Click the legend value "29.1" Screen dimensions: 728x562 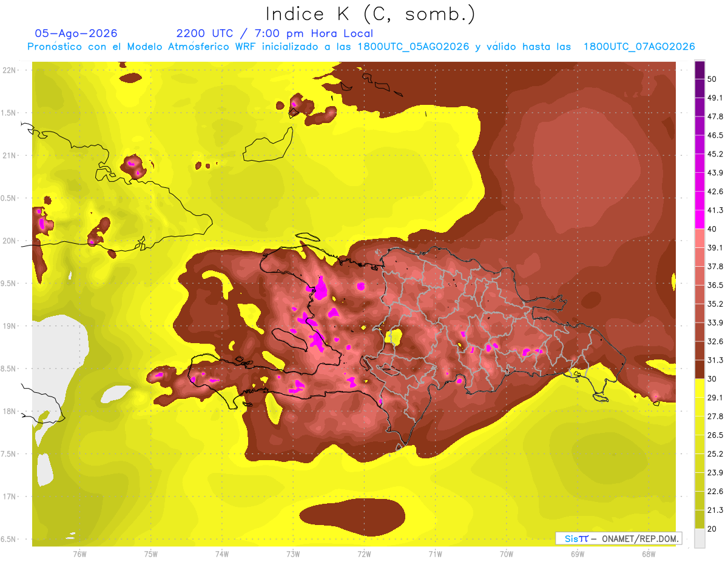pos(715,398)
